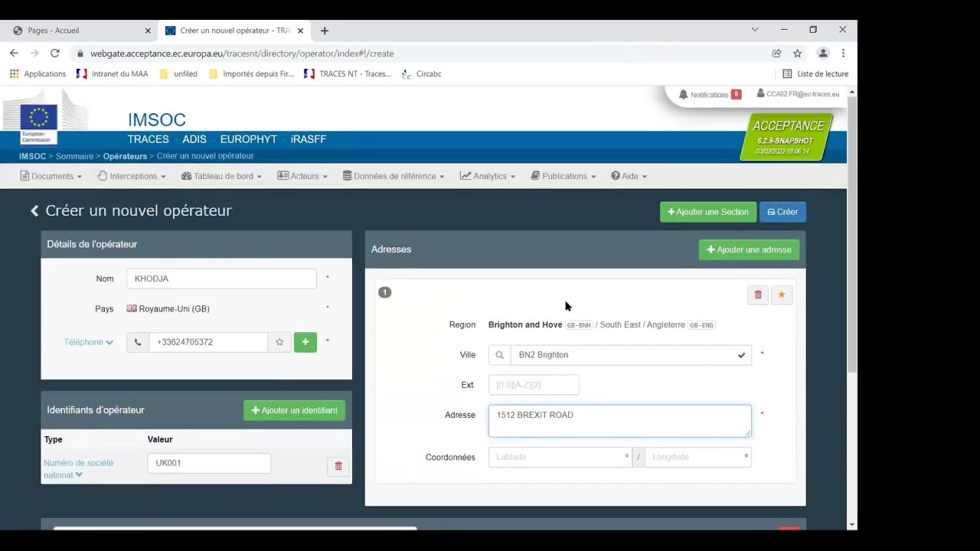Open Numéro de société national type dropdown
This screenshot has width=980, height=551.
point(78,469)
